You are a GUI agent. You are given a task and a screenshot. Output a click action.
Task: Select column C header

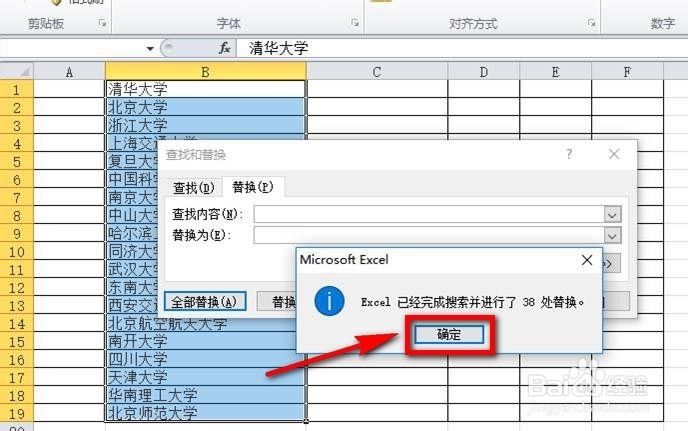[x=376, y=72]
